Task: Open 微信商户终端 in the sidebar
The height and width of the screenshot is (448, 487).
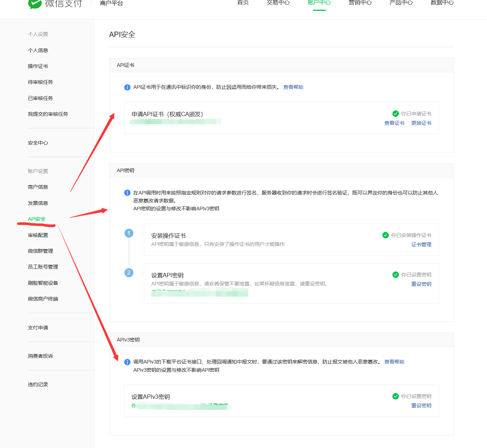Action: [x=43, y=299]
